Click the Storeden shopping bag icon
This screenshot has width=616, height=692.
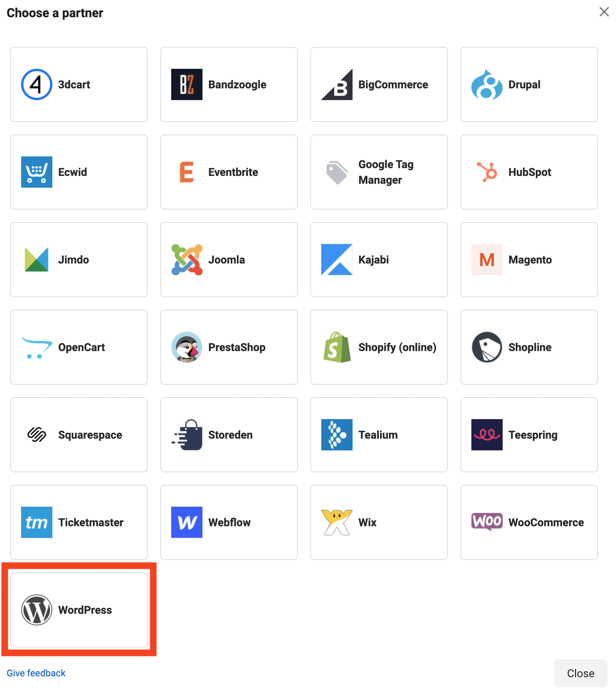point(187,435)
